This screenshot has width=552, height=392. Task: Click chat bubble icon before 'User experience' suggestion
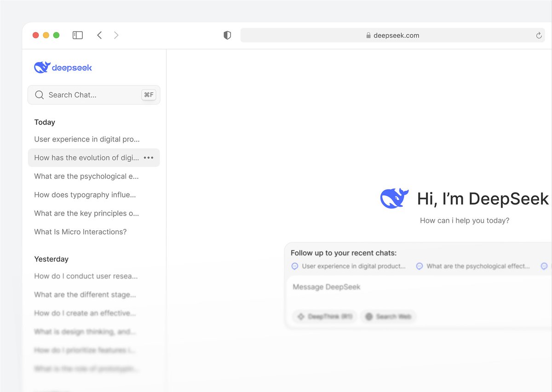pos(295,266)
